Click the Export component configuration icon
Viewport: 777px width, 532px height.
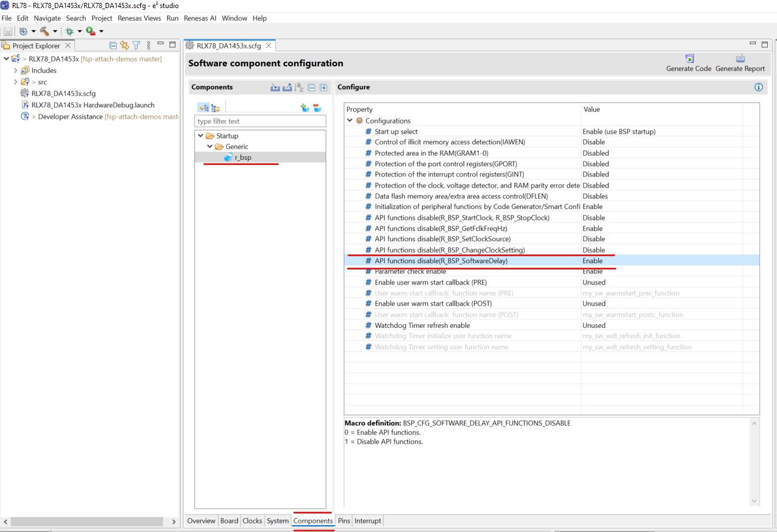[287, 88]
